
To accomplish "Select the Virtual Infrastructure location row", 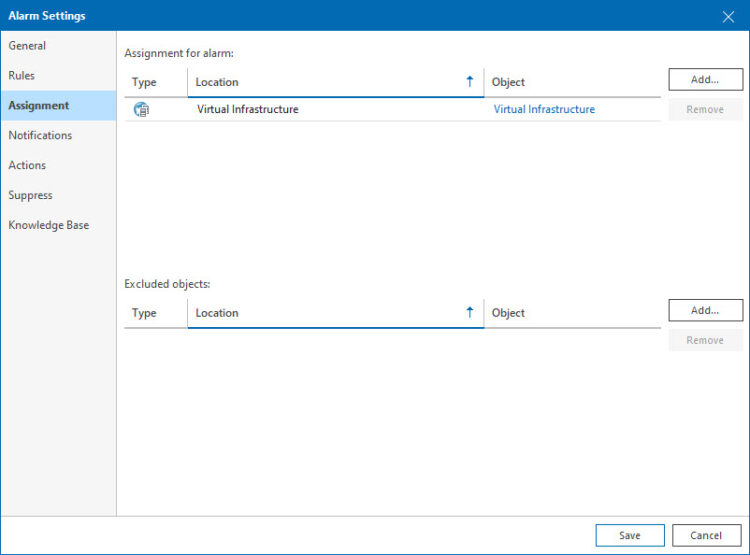I will click(x=247, y=110).
